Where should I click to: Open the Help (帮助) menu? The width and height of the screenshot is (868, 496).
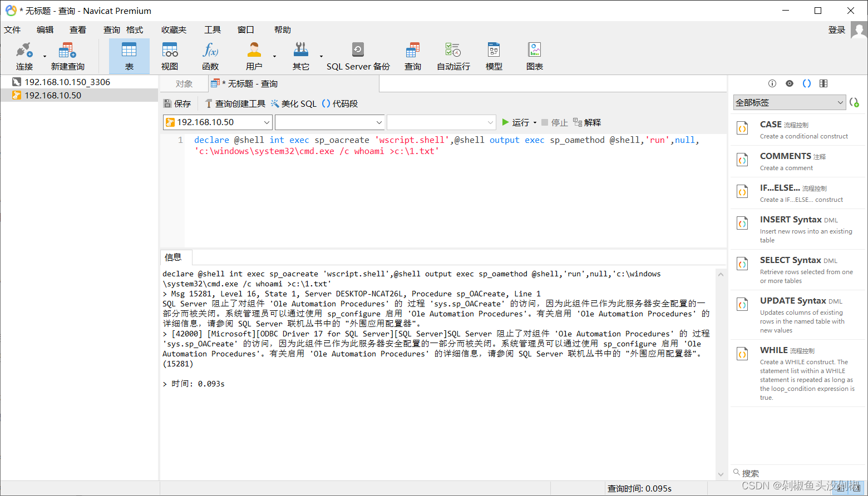click(283, 30)
